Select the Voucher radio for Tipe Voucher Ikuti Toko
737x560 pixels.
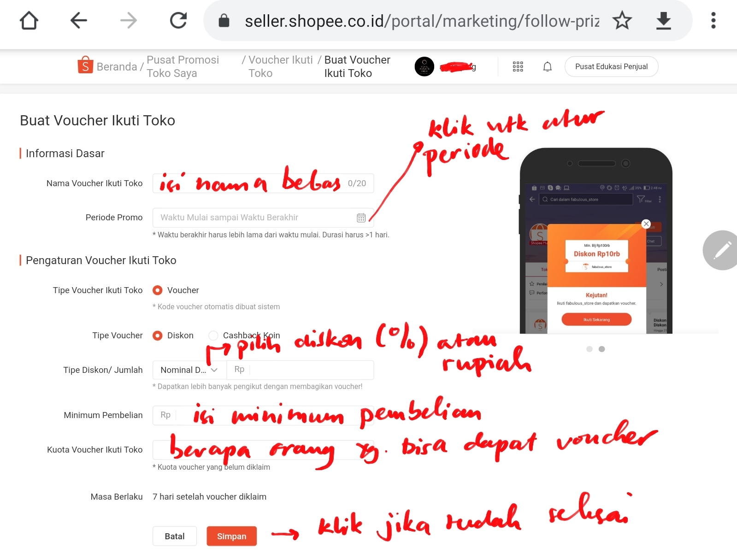158,290
